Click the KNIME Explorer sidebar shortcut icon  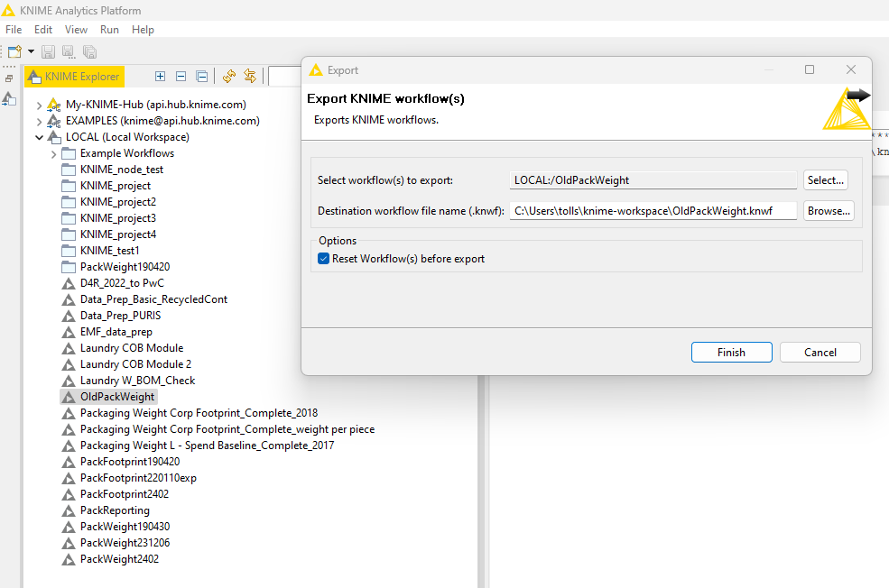9,99
